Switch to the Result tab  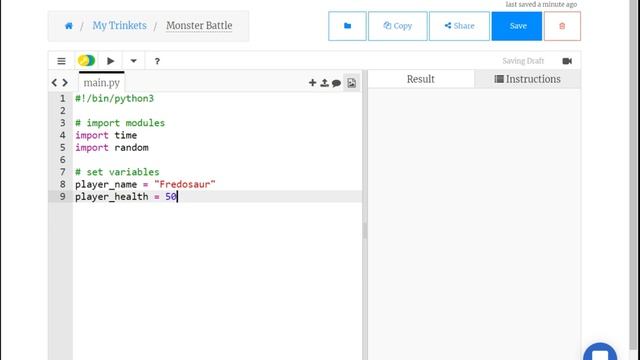420,79
